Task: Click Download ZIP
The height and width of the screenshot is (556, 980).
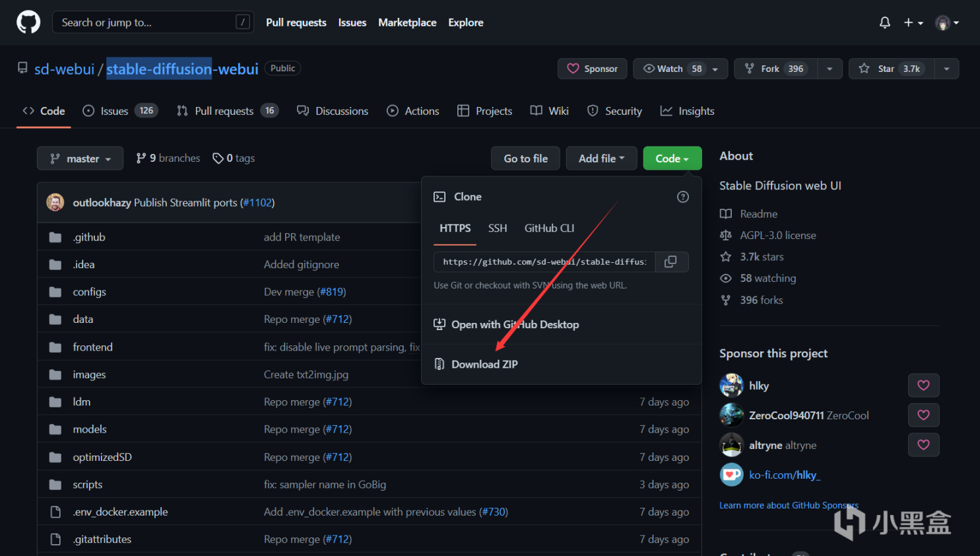Action: pos(484,364)
